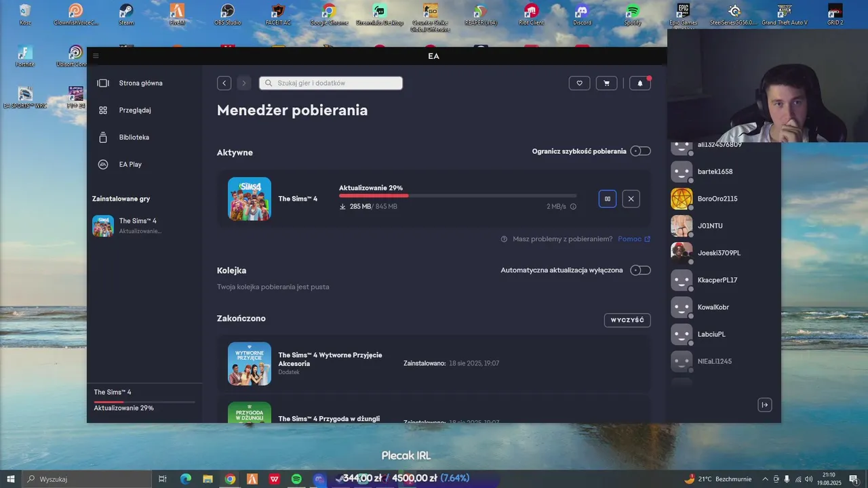Open Windows notification center
The image size is (868, 488).
coord(854,479)
